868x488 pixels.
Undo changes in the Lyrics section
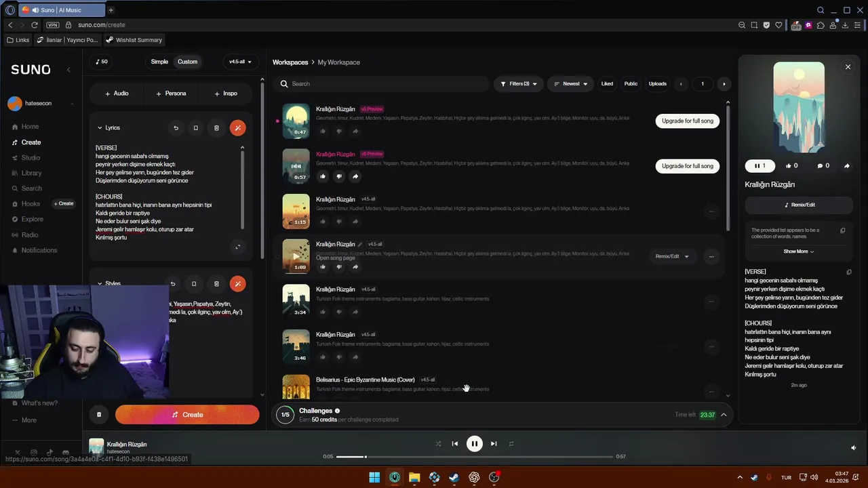click(x=176, y=127)
